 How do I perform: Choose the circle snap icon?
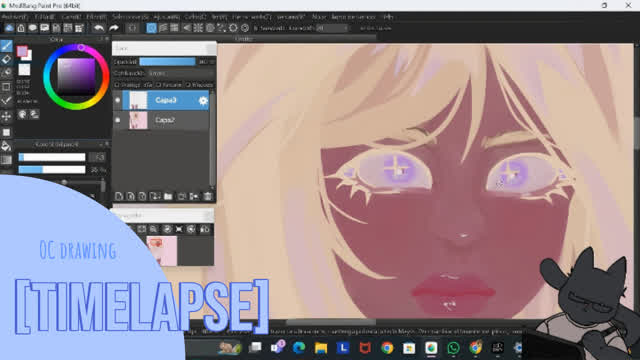coord(210,28)
